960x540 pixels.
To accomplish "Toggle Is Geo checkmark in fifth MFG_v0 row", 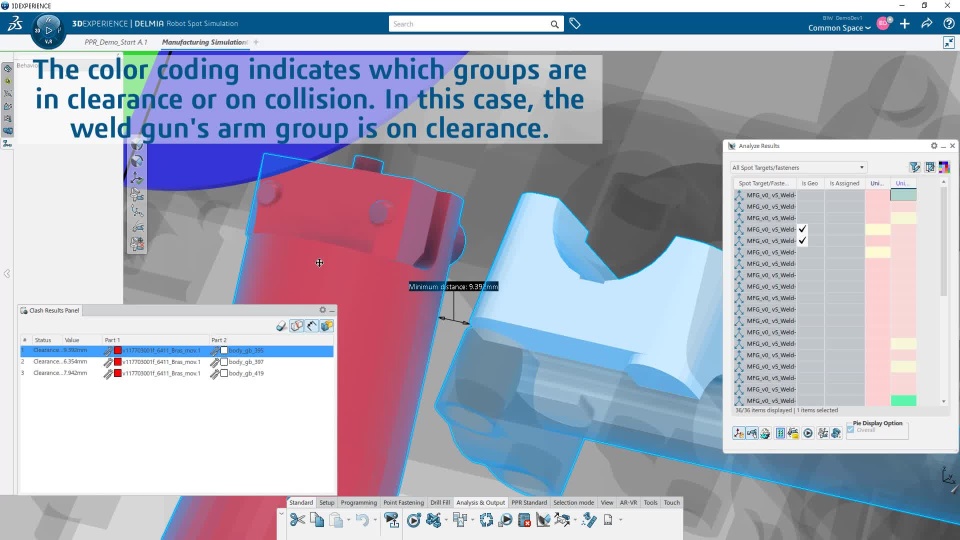I will 802,241.
